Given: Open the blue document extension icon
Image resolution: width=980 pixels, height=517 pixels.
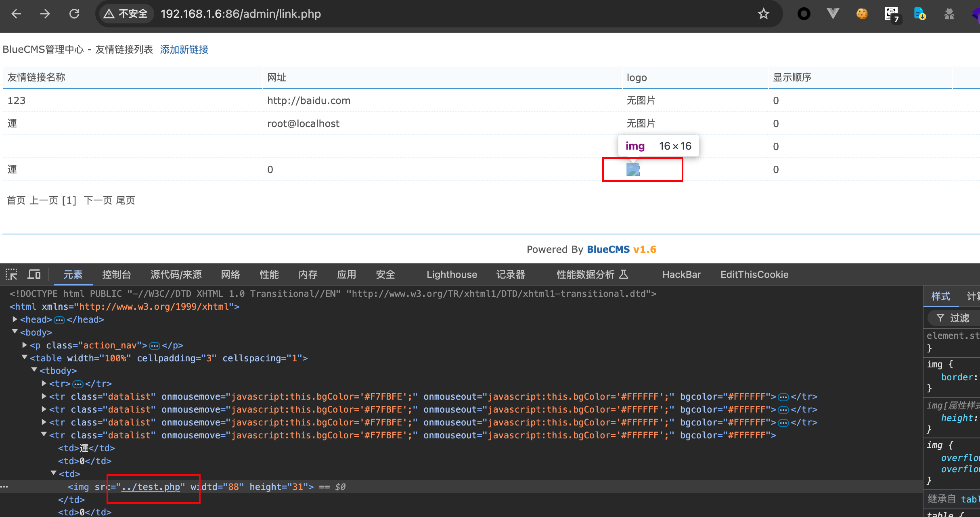Looking at the screenshot, I should (920, 14).
